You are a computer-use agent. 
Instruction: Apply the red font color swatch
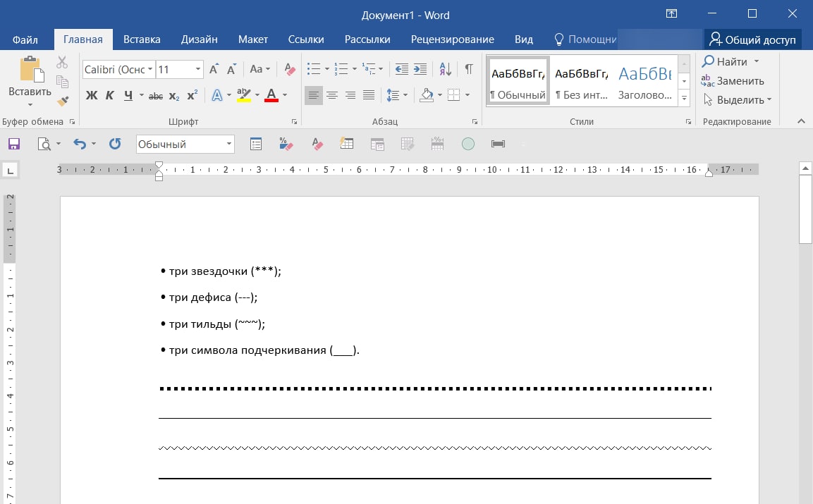tap(271, 95)
